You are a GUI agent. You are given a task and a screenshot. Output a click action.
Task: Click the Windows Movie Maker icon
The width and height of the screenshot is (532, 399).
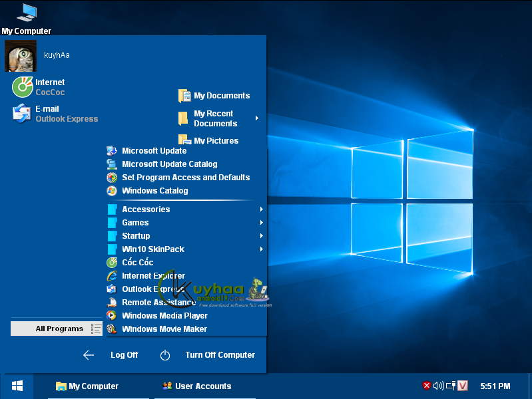pos(112,329)
